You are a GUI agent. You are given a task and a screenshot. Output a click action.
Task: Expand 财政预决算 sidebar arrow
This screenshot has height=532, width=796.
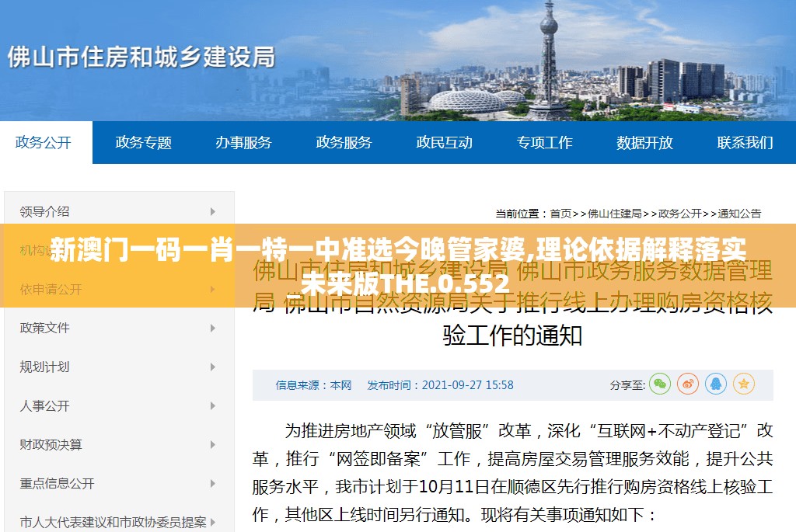click(213, 445)
